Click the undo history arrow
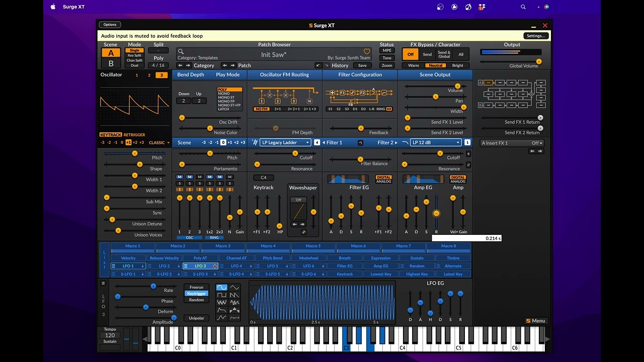The width and height of the screenshot is (644, 362). click(318, 65)
